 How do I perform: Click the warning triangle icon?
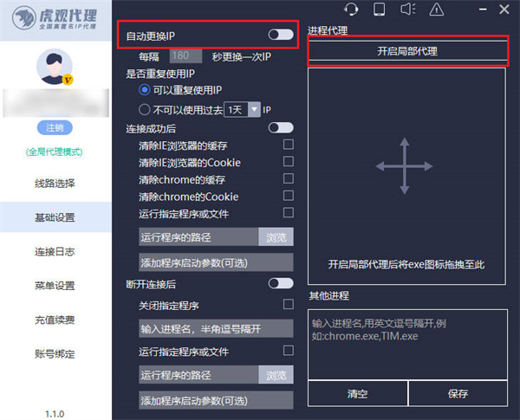(436, 10)
